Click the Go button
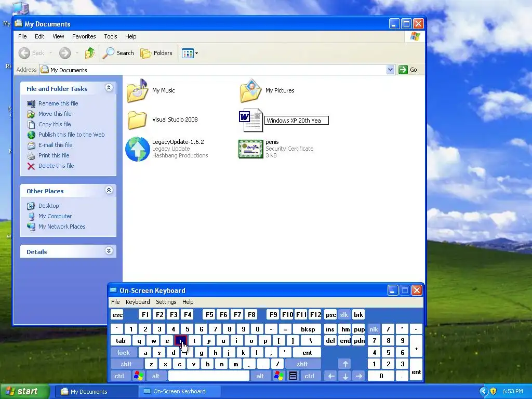Viewport: 532px width, 399px height. click(408, 70)
